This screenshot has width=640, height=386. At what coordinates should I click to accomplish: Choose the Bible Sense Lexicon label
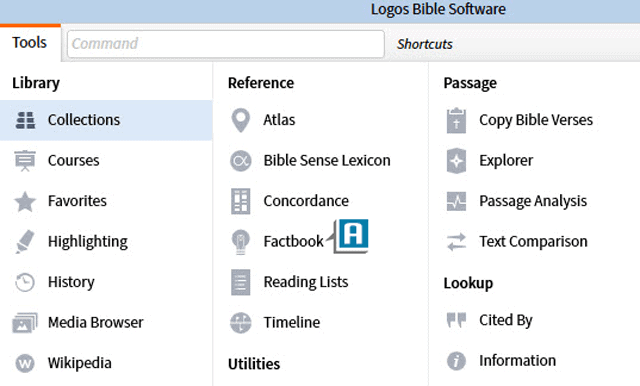pyautogui.click(x=327, y=161)
